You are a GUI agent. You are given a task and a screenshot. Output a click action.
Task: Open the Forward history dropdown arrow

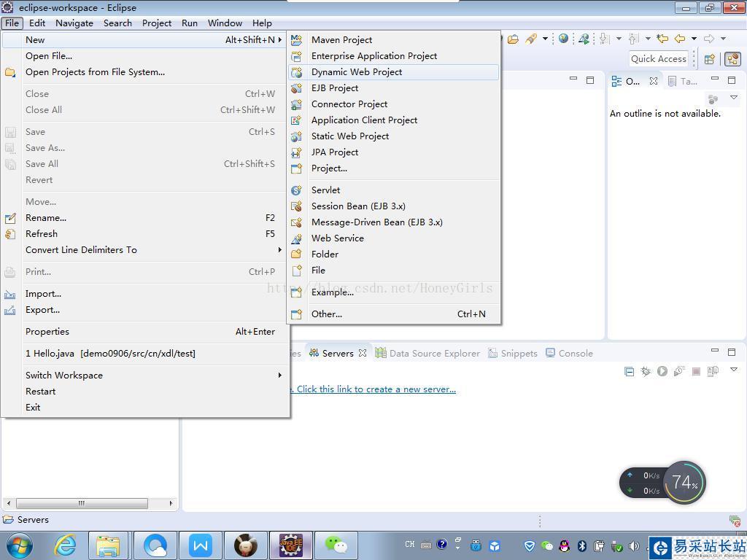[723, 39]
